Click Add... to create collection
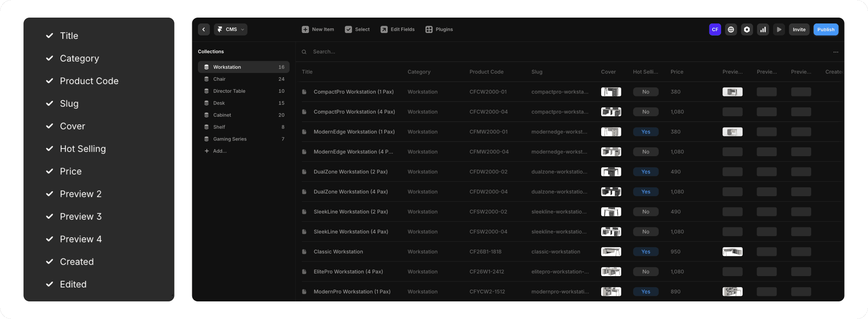 coord(216,151)
